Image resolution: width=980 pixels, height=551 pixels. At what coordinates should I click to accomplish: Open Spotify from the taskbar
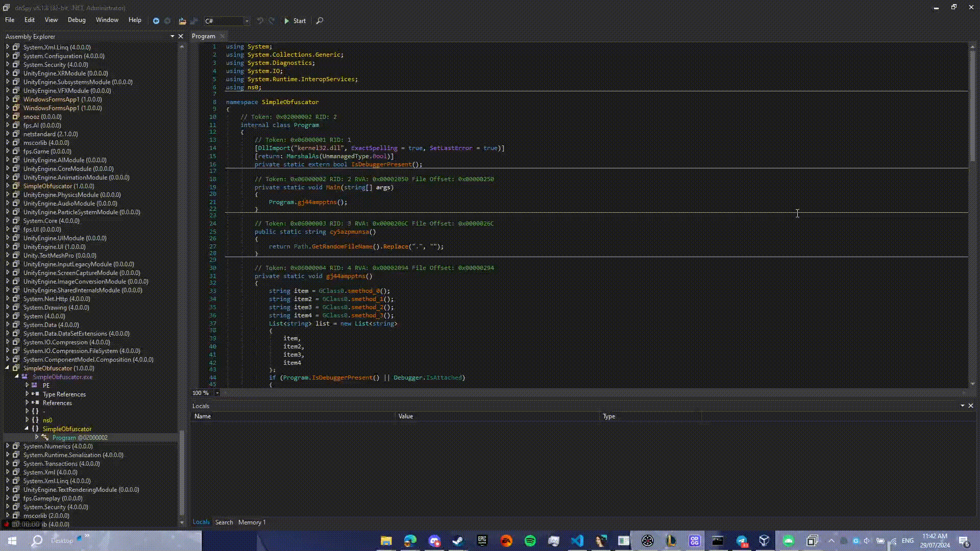(x=530, y=541)
